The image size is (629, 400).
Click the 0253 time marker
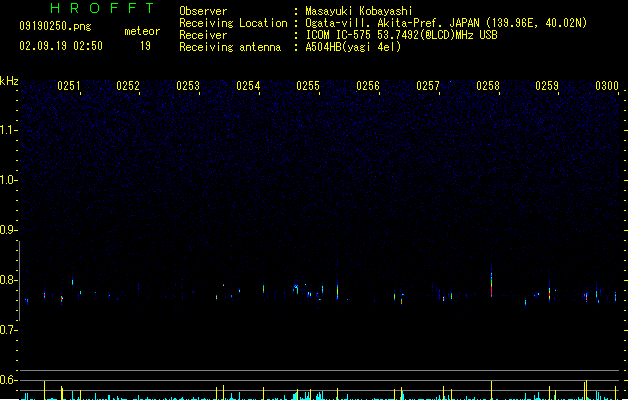point(188,86)
